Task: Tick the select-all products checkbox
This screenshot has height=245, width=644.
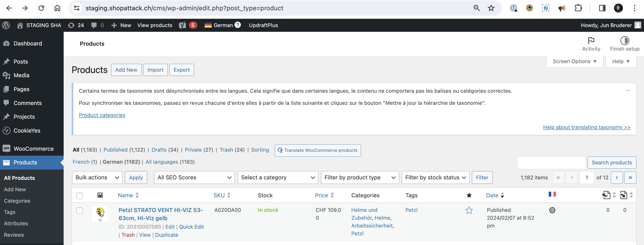Action: [x=80, y=196]
